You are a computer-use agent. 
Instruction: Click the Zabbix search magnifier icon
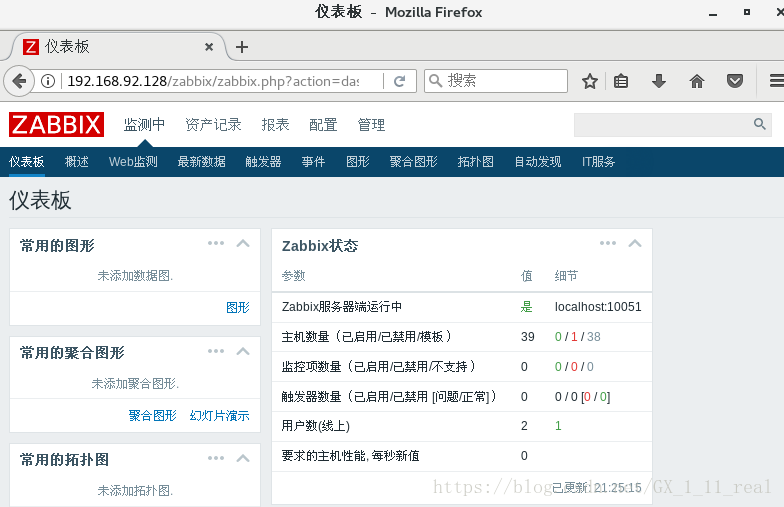pyautogui.click(x=760, y=124)
